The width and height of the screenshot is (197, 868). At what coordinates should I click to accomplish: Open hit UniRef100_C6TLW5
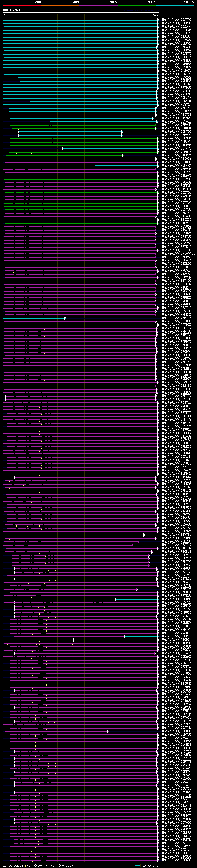click(177, 30)
